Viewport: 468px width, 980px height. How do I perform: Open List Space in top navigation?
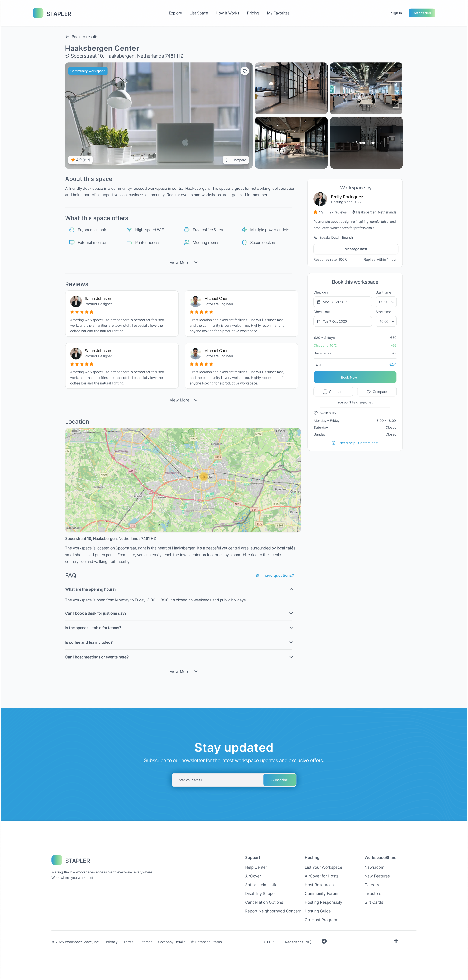(x=199, y=13)
